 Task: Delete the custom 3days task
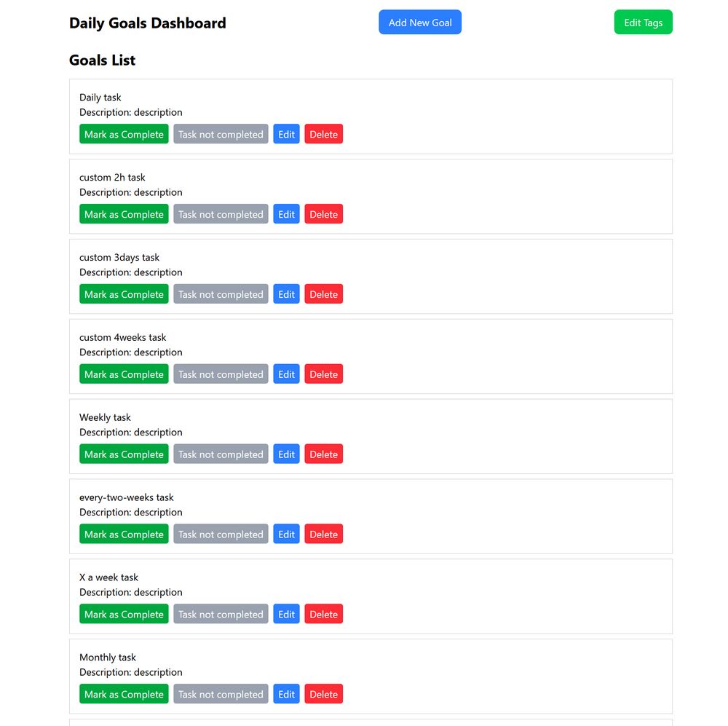(x=323, y=293)
